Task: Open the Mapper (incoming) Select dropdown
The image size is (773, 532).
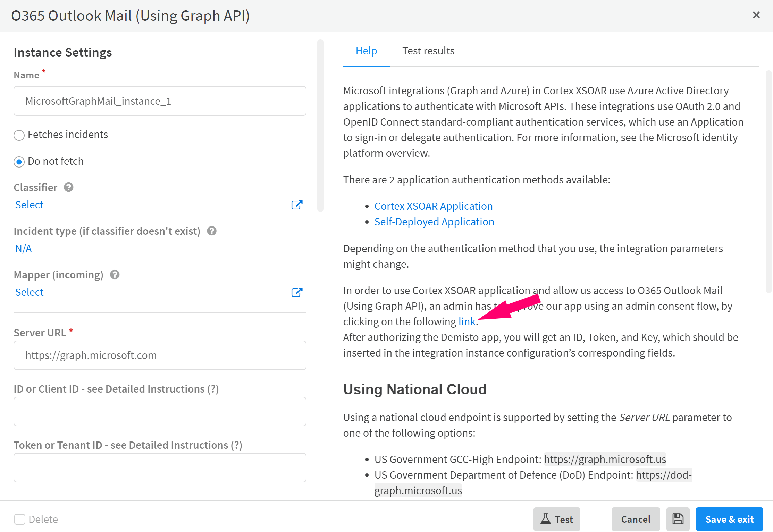Action: tap(30, 292)
